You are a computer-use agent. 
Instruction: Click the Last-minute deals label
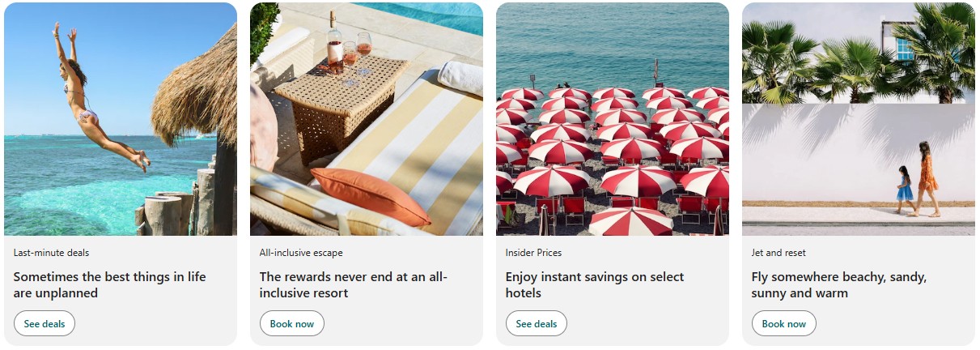pyautogui.click(x=51, y=253)
